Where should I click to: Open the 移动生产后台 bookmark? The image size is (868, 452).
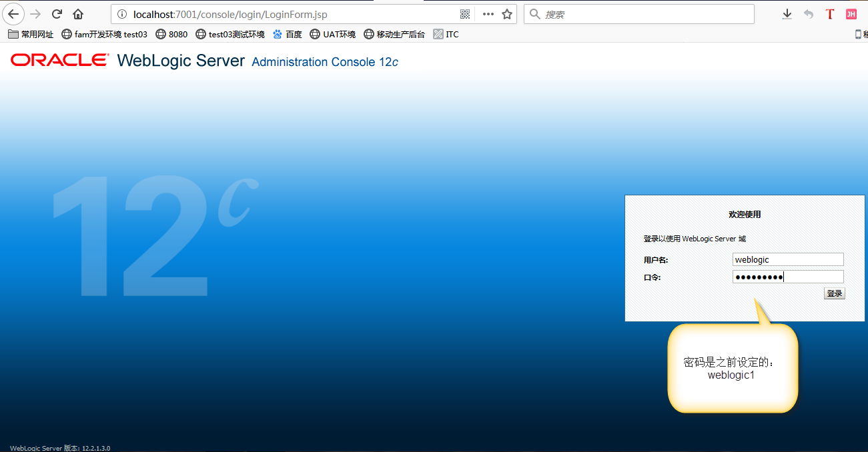point(394,34)
